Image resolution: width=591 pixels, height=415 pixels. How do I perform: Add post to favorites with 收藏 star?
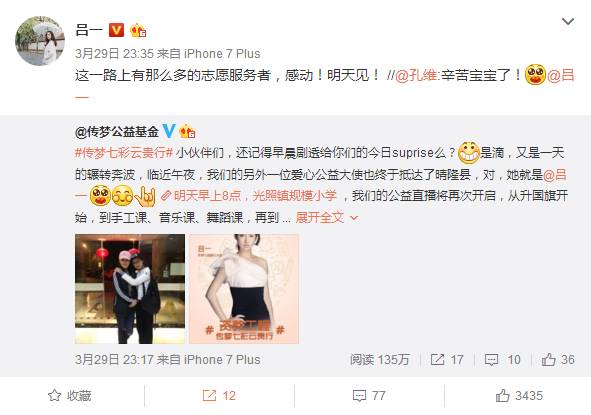coord(70,396)
